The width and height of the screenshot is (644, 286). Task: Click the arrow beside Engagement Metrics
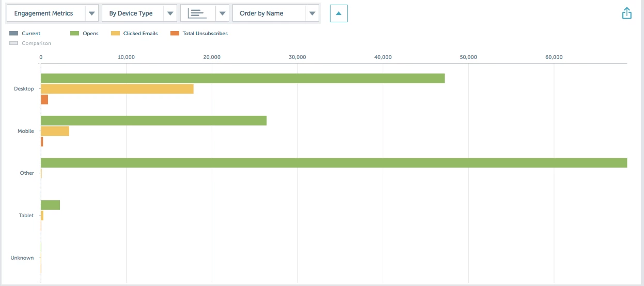[x=91, y=13]
